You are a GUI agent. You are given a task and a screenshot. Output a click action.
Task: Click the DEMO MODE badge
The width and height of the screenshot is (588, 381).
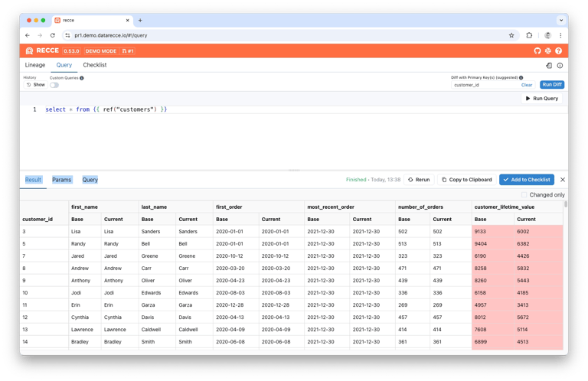[101, 51]
